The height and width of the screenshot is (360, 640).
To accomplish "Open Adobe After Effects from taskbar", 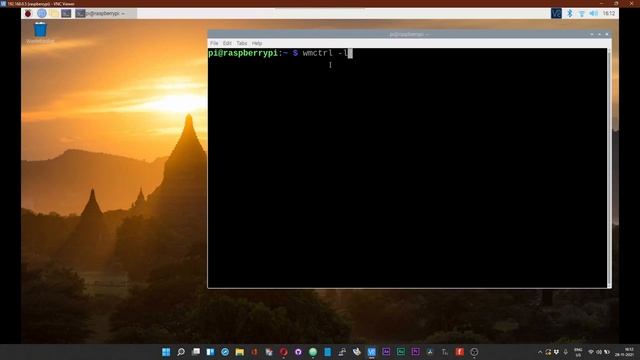I will [386, 352].
